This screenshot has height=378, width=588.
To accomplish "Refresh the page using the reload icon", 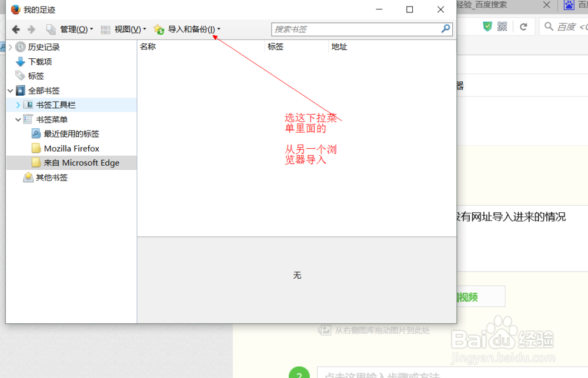I will pyautogui.click(x=524, y=26).
